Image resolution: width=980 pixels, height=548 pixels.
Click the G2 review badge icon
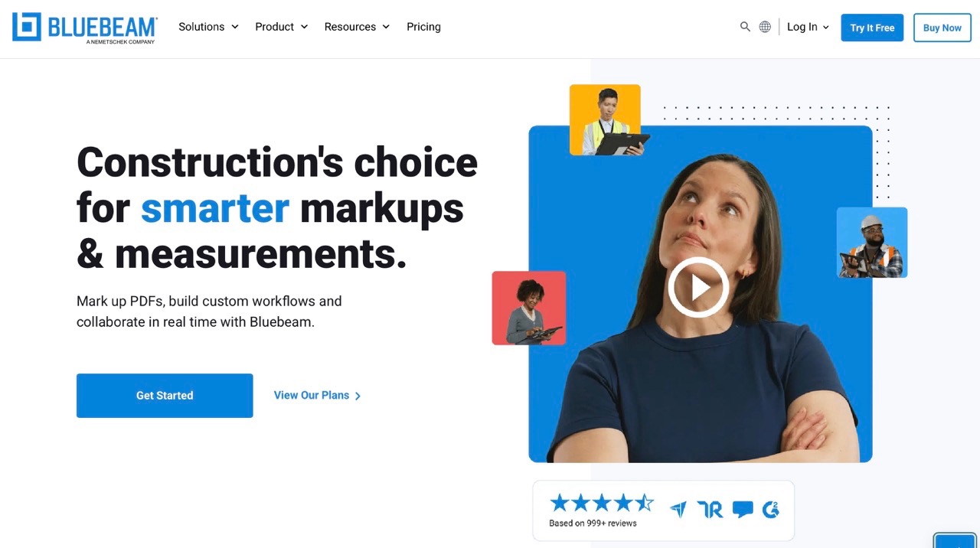(x=771, y=510)
